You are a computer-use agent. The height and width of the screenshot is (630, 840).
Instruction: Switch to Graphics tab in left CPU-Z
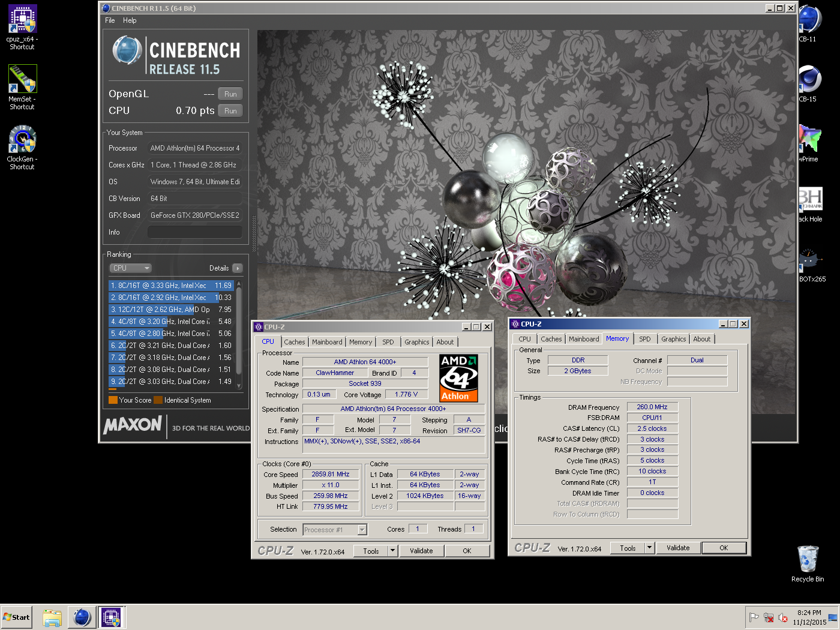point(416,342)
